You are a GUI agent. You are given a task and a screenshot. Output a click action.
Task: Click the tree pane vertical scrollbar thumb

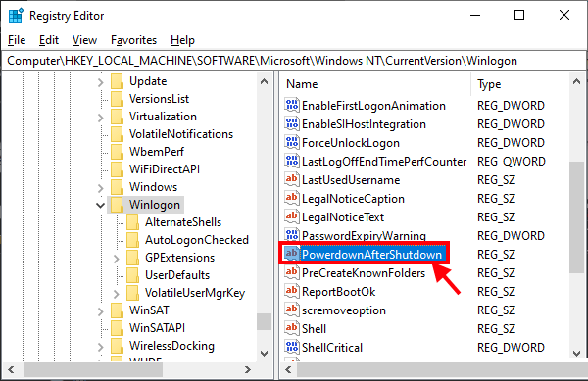click(x=264, y=322)
